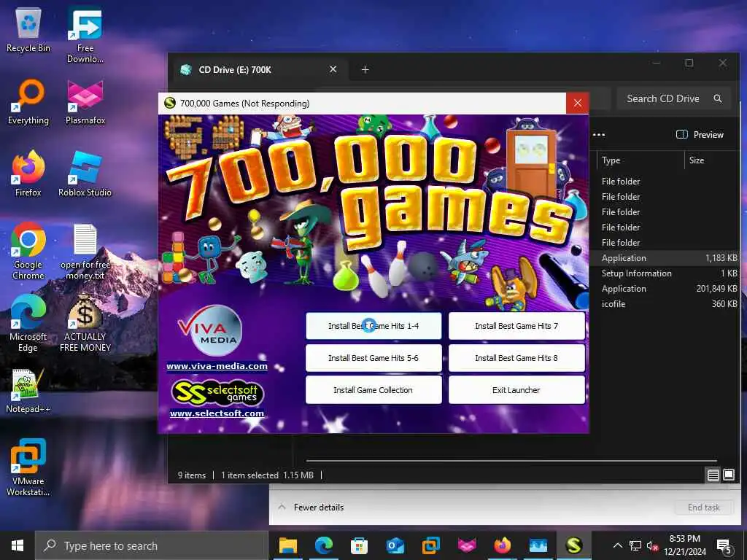Viewport: 747px width, 560px height.
Task: Open Free Download Manager desktop shortcut
Action: pyautogui.click(x=85, y=35)
